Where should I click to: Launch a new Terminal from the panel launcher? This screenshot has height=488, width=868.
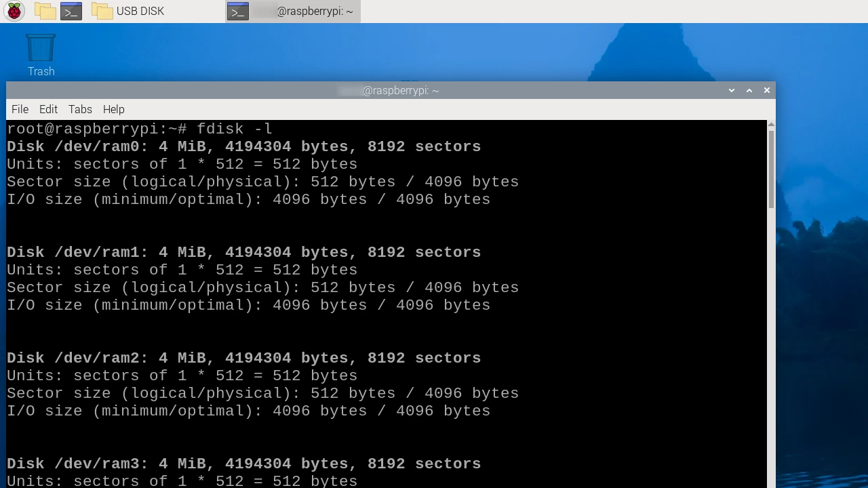(71, 11)
